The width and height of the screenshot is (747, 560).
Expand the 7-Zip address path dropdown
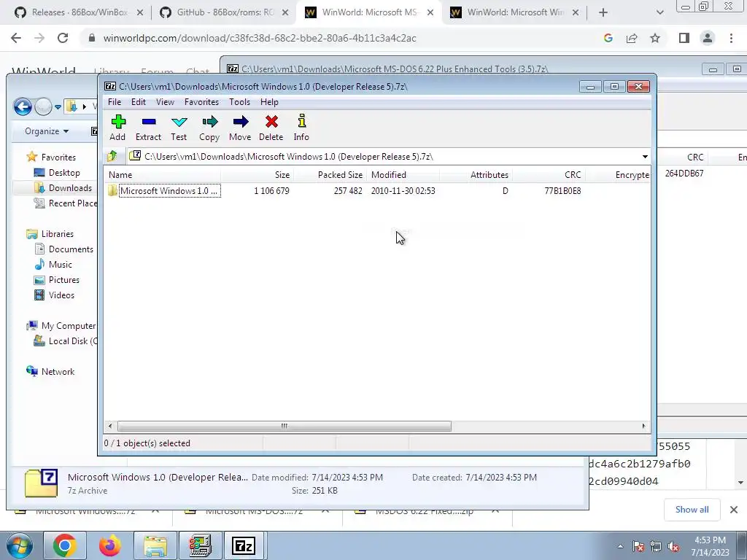[645, 157]
